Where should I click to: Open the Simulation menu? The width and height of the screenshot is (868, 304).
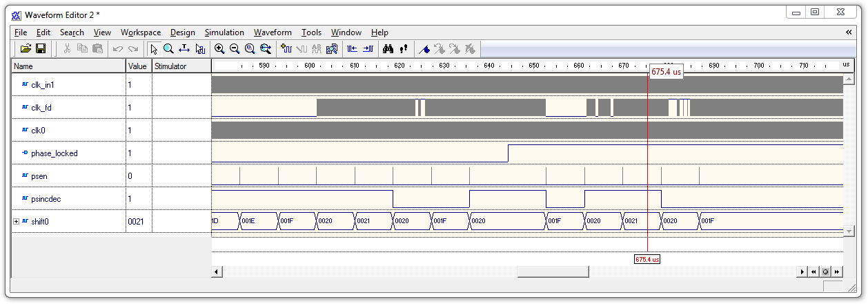[224, 32]
